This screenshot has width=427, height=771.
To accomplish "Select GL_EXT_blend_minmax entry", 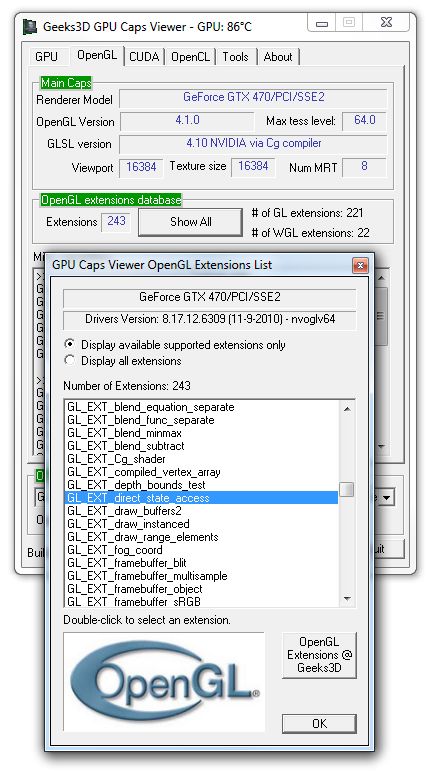I will [x=202, y=433].
